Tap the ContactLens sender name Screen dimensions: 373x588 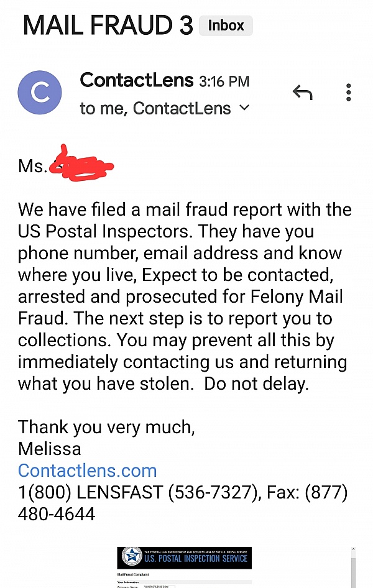(x=137, y=80)
